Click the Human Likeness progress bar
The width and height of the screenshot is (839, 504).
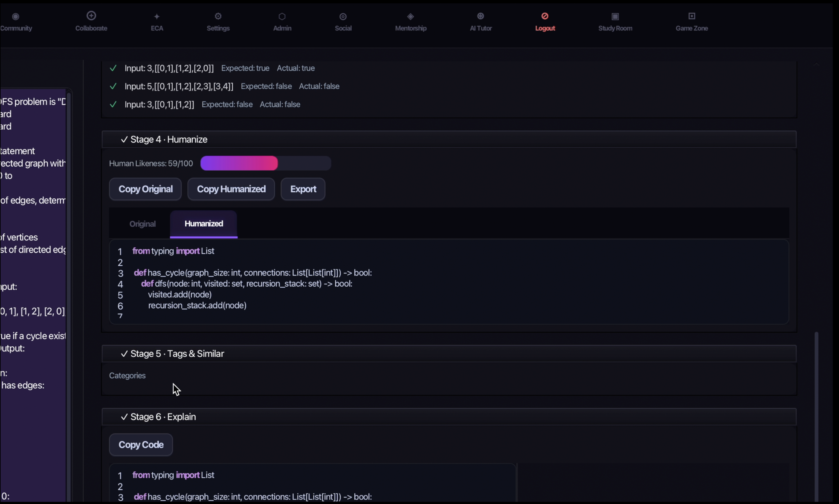(x=266, y=164)
